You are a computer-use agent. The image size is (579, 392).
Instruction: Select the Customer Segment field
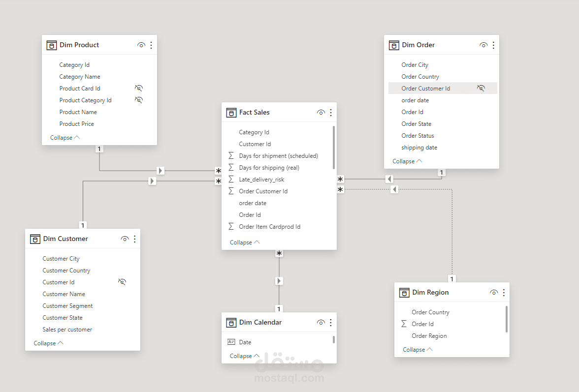(67, 306)
